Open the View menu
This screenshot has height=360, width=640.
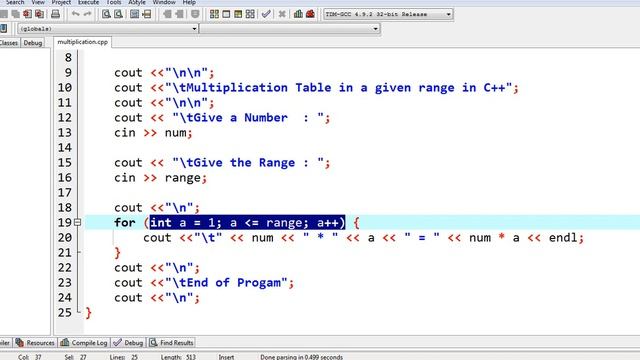pos(38,2)
